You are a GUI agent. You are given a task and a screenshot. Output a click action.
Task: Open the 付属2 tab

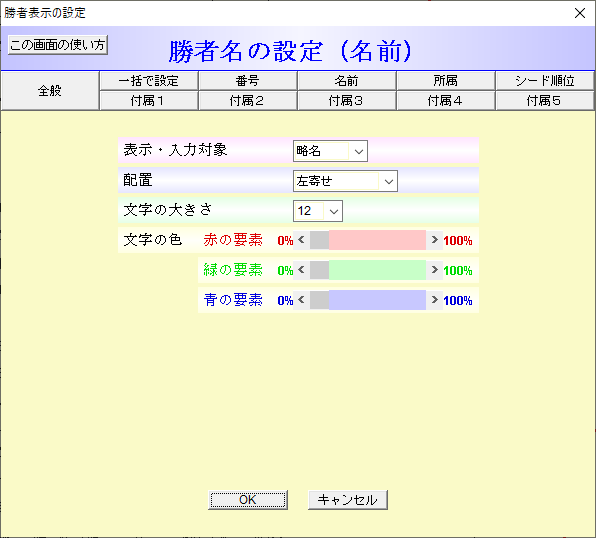(x=247, y=101)
